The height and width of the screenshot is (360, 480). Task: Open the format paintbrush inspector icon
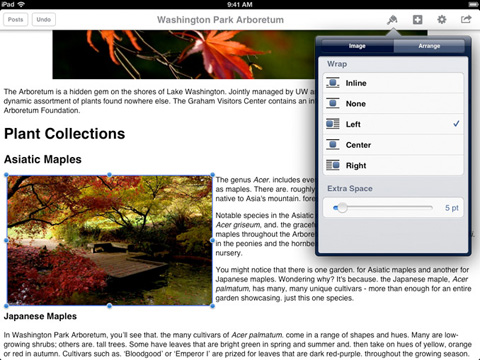pos(392,20)
